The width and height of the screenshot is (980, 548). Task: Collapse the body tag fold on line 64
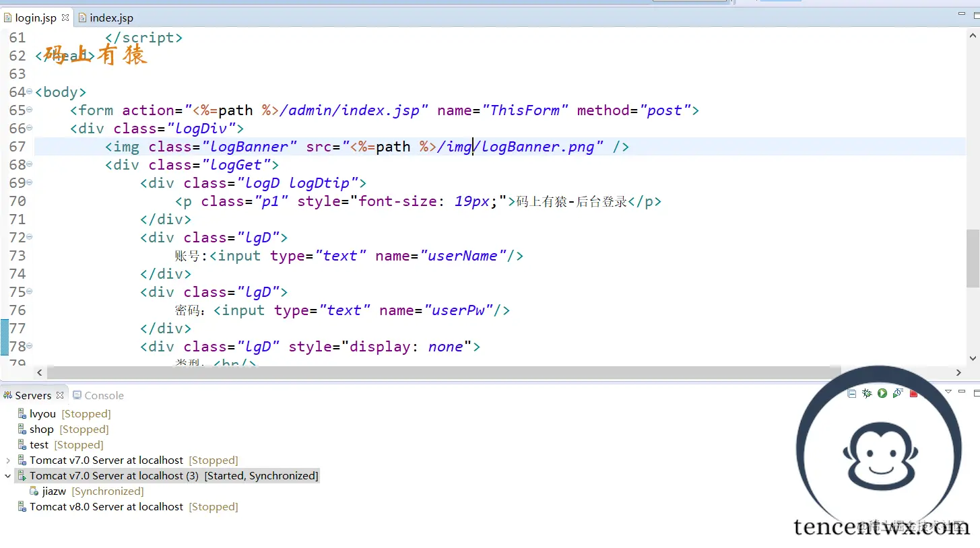[30, 92]
